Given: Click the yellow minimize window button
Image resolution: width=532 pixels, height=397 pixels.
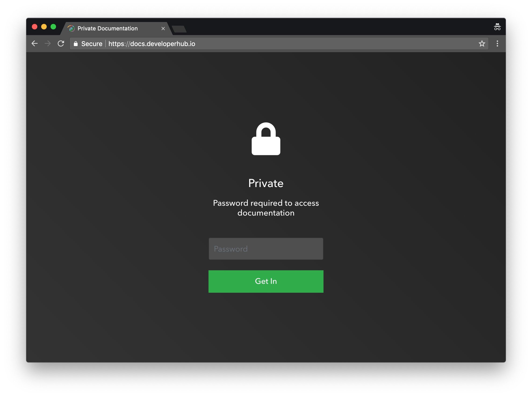Looking at the screenshot, I should pos(44,27).
